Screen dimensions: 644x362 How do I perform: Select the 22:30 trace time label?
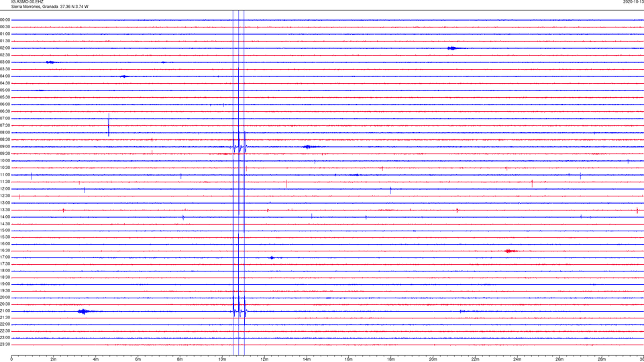[x=5, y=330]
